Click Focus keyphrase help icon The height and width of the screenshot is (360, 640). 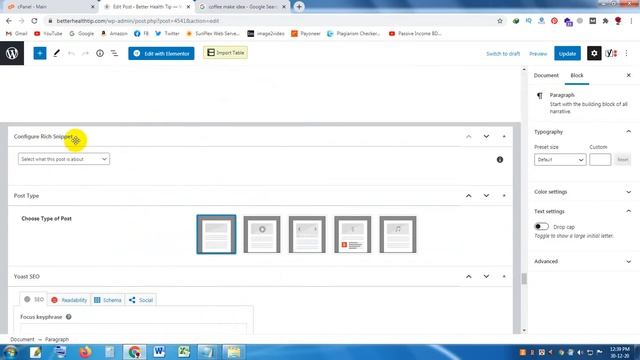(x=69, y=317)
